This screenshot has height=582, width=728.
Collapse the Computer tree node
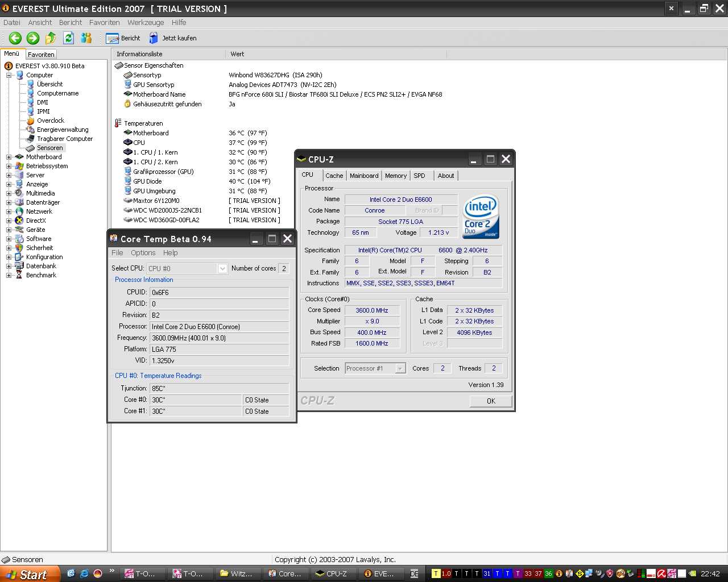(9, 75)
